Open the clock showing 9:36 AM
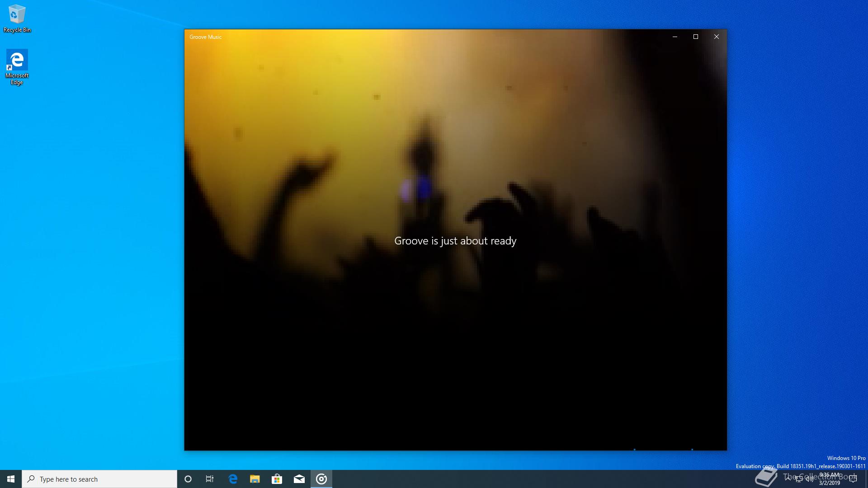 (x=829, y=479)
